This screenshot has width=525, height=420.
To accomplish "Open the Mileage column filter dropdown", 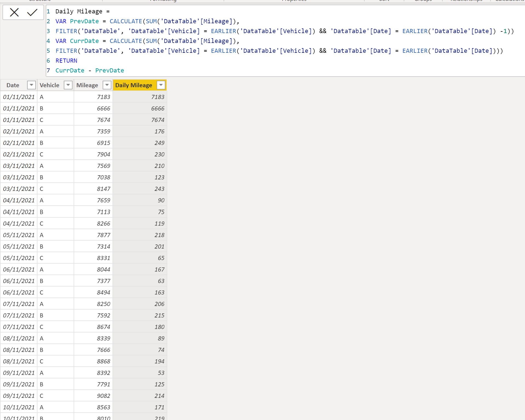I will (x=107, y=85).
